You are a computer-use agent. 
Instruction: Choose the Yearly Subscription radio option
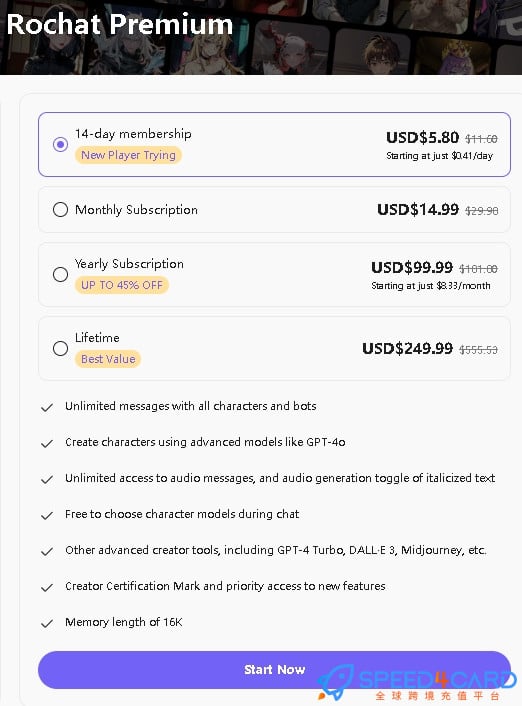60,274
